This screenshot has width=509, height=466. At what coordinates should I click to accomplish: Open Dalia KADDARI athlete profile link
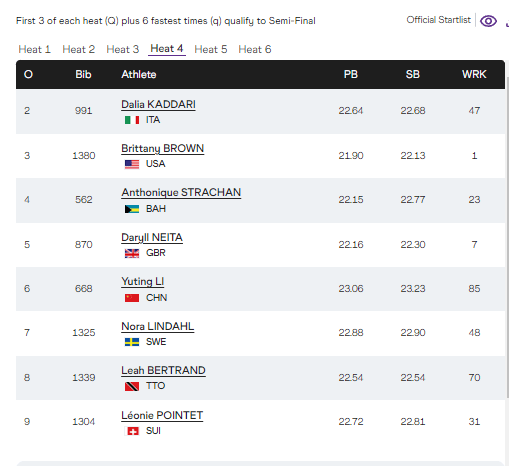pos(158,104)
